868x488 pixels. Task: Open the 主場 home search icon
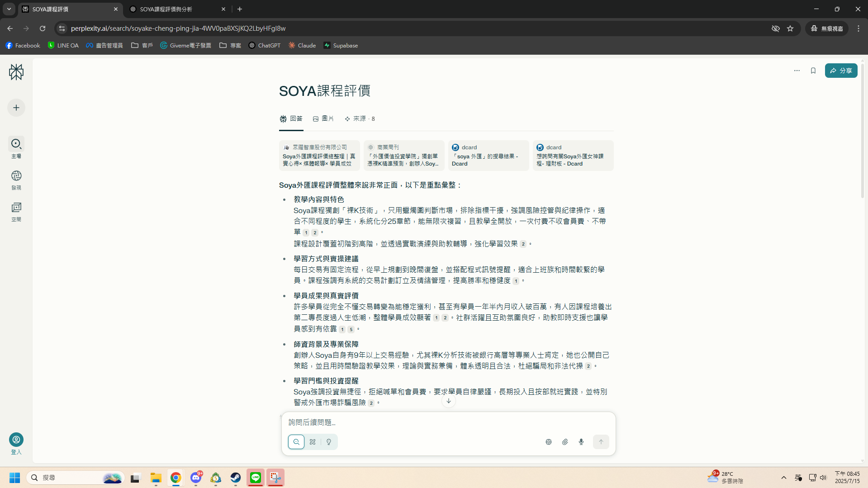[16, 144]
